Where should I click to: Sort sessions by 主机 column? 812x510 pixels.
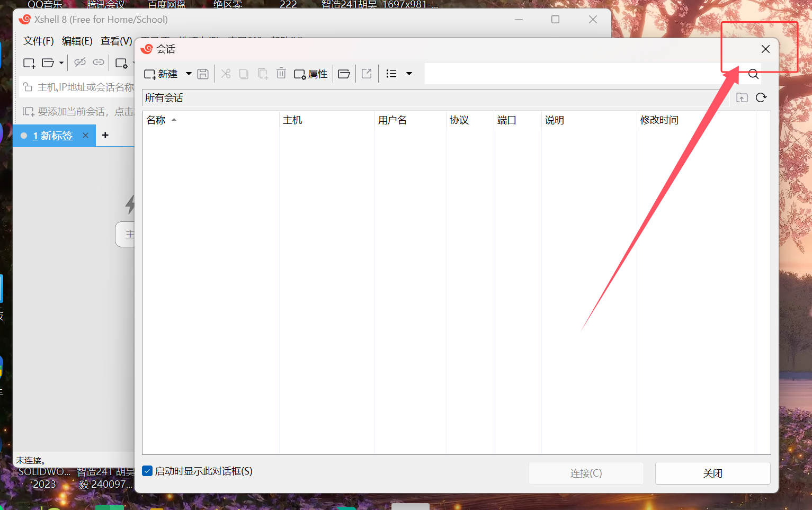tap(327, 120)
